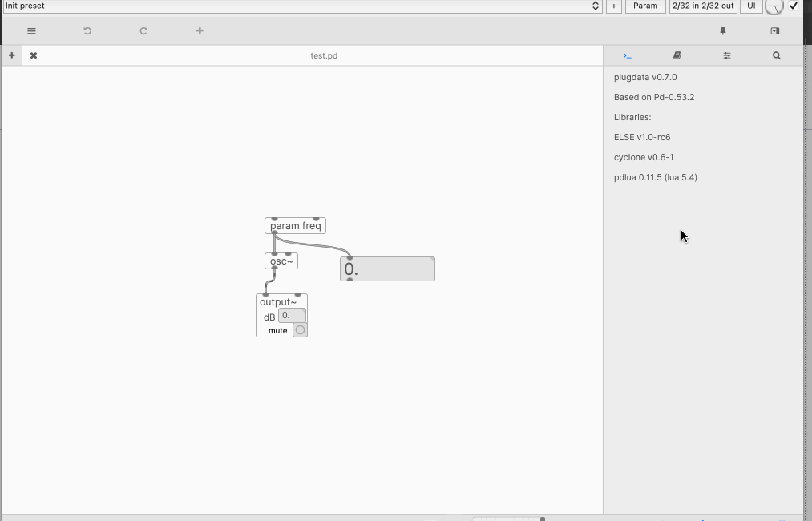Viewport: 812px width, 521px height.
Task: Click the UI button
Action: tap(751, 6)
